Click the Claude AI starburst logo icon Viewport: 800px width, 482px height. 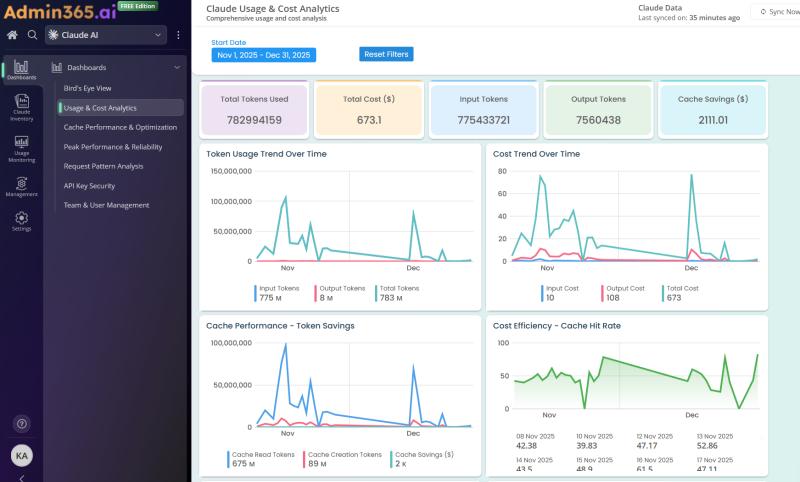(x=53, y=35)
